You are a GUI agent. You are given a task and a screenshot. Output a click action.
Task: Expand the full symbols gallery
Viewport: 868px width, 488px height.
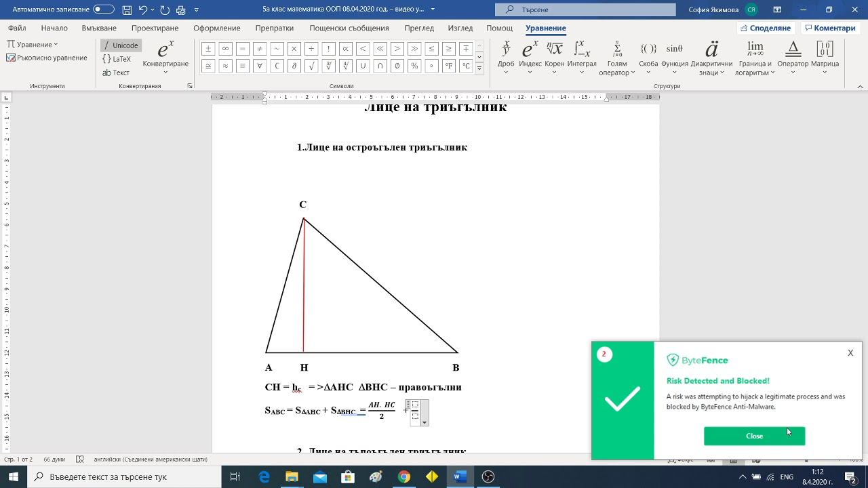(x=479, y=68)
